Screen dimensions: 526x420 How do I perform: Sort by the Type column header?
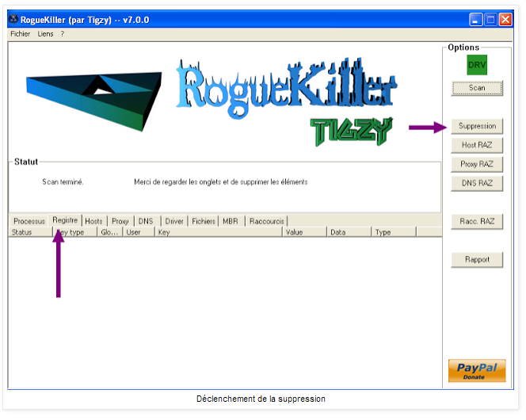394,232
